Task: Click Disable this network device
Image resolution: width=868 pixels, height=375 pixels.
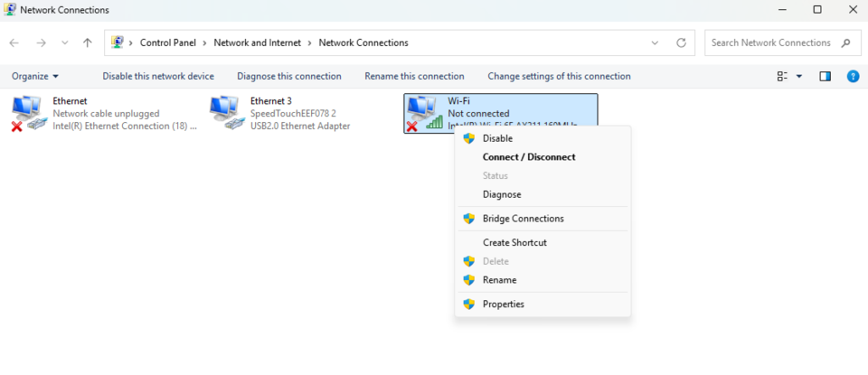Action: (159, 76)
